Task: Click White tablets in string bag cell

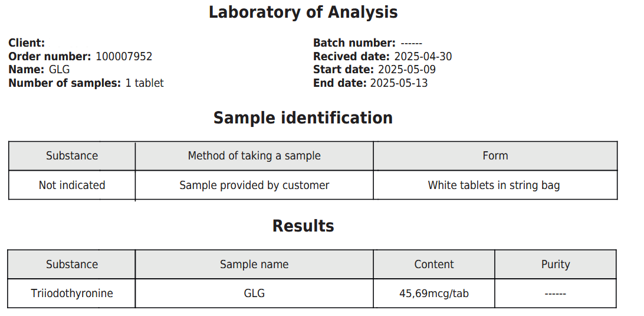Action: pos(495,185)
